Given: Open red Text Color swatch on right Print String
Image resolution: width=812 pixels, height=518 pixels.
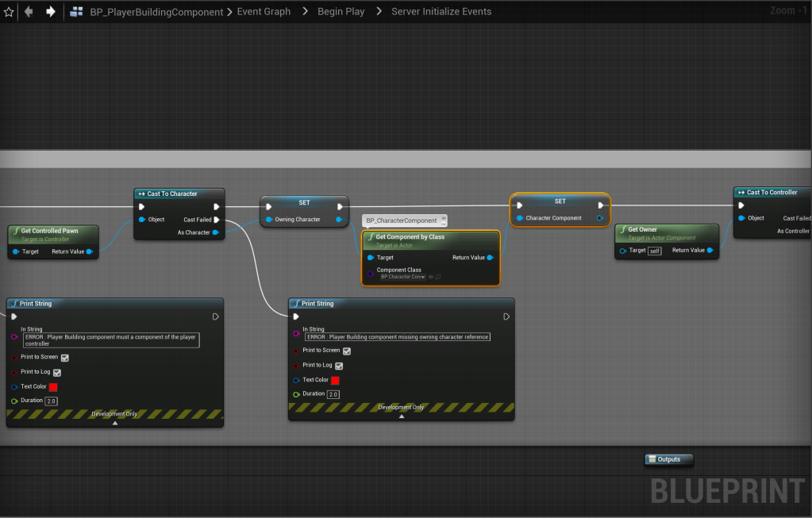Looking at the screenshot, I should click(x=335, y=380).
